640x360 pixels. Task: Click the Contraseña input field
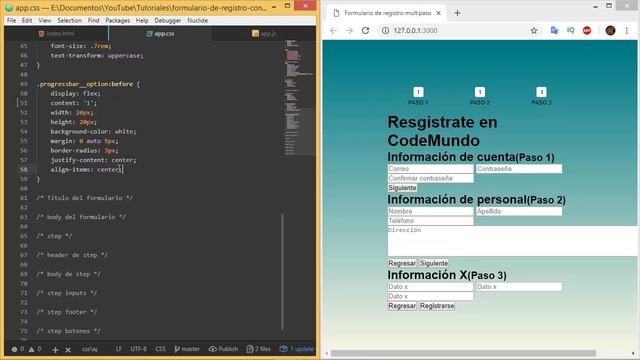click(519, 169)
